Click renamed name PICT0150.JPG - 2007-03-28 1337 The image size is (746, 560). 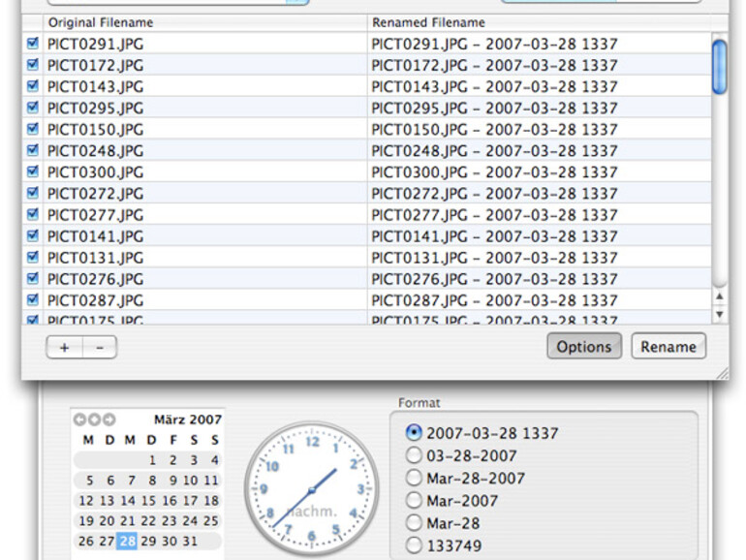pyautogui.click(x=494, y=130)
